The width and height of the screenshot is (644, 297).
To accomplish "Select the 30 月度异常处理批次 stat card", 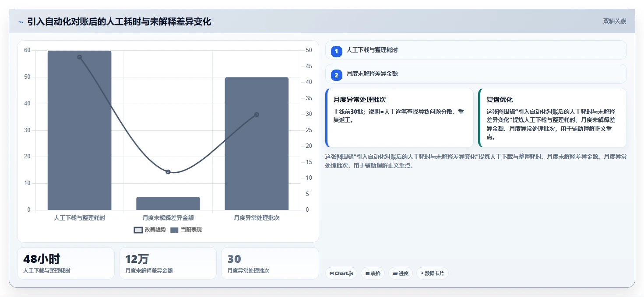I will 270,263.
